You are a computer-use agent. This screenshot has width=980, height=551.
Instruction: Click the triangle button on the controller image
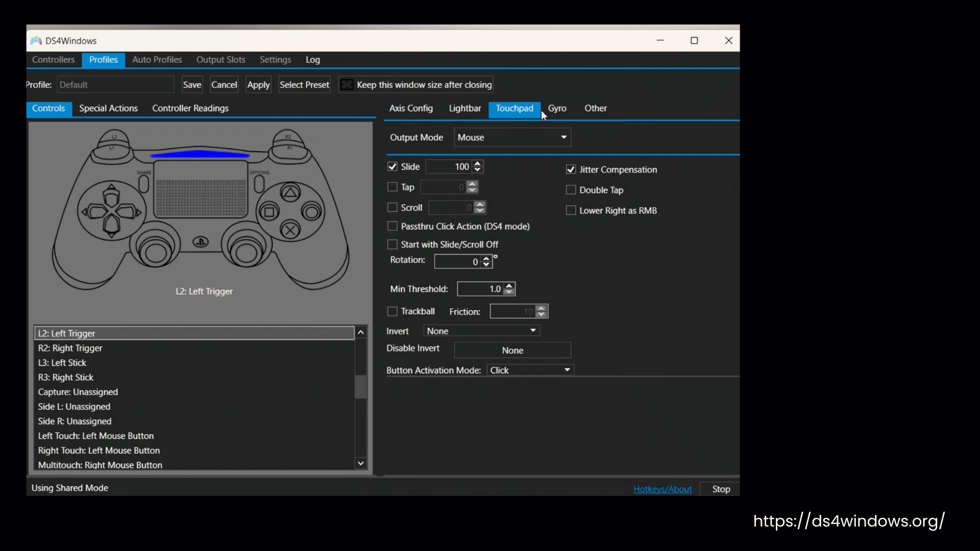click(290, 193)
